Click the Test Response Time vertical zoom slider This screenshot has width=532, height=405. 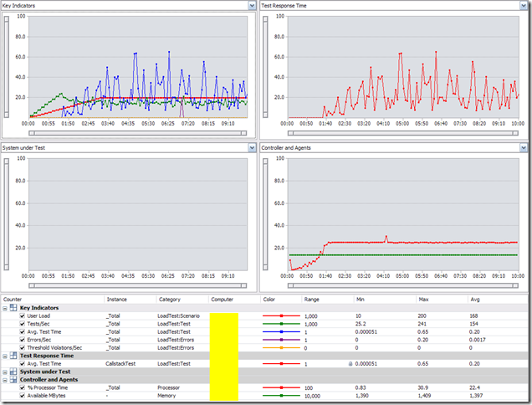pyautogui.click(x=265, y=67)
